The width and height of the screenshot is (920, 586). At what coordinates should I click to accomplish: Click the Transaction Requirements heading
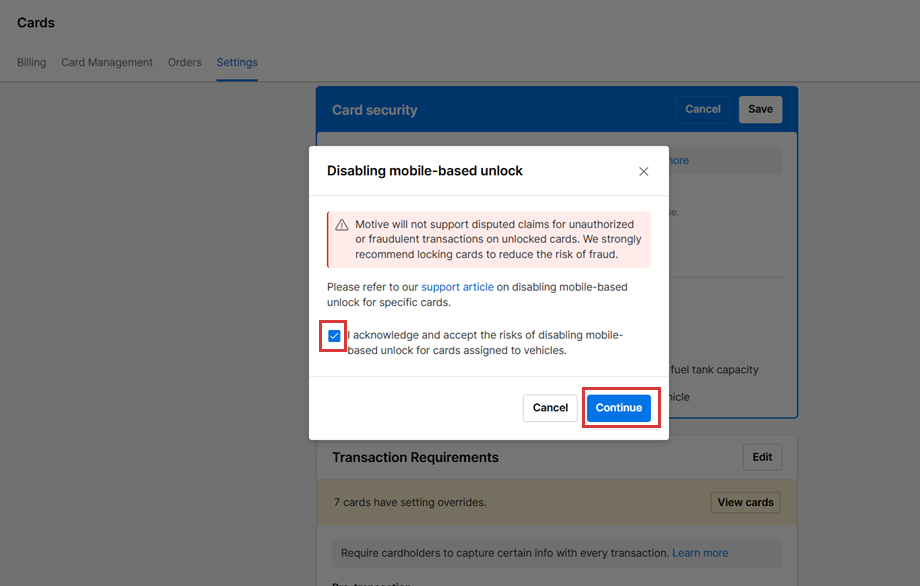tap(415, 457)
